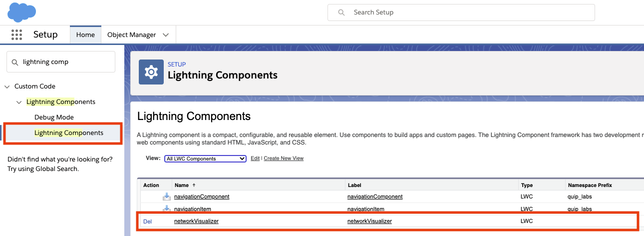Open the App Launcher dots icon
Screen dimensions: 644x236
[x=16, y=34]
